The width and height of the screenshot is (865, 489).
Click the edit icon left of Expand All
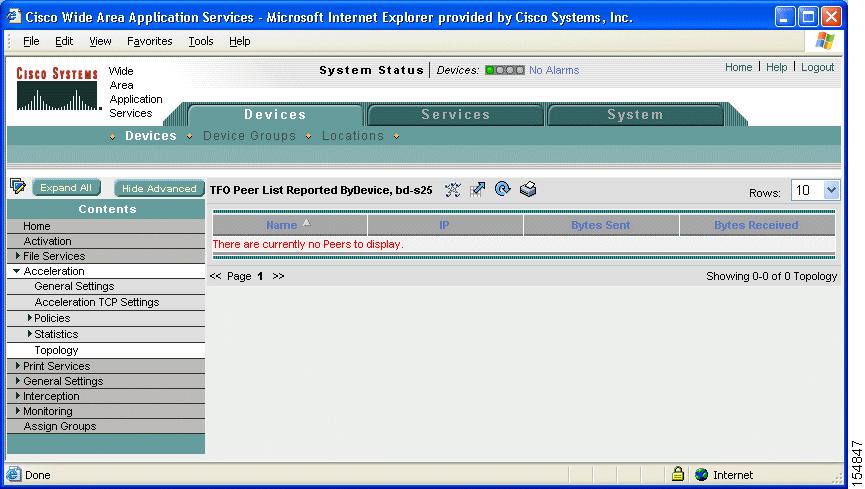pos(18,187)
